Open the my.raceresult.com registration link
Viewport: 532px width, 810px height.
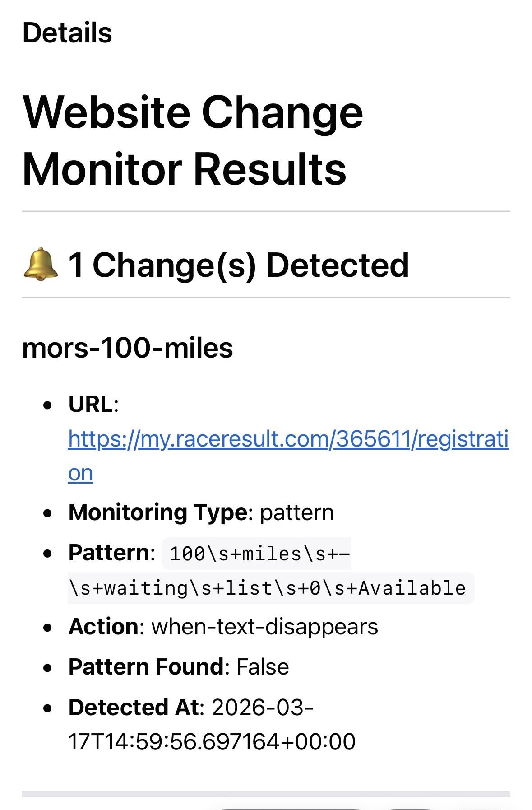point(288,439)
